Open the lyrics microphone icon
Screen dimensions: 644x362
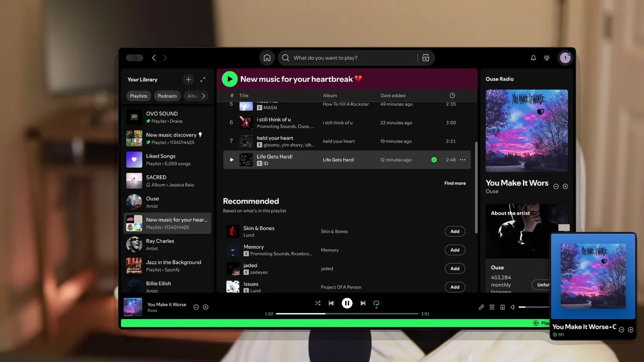(x=481, y=307)
